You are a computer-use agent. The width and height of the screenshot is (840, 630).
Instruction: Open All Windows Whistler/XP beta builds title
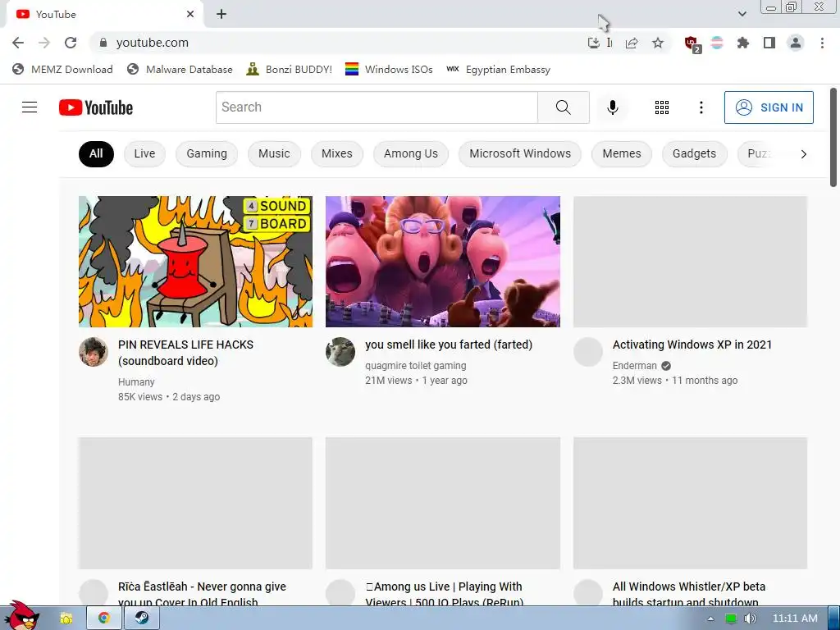[689, 594]
